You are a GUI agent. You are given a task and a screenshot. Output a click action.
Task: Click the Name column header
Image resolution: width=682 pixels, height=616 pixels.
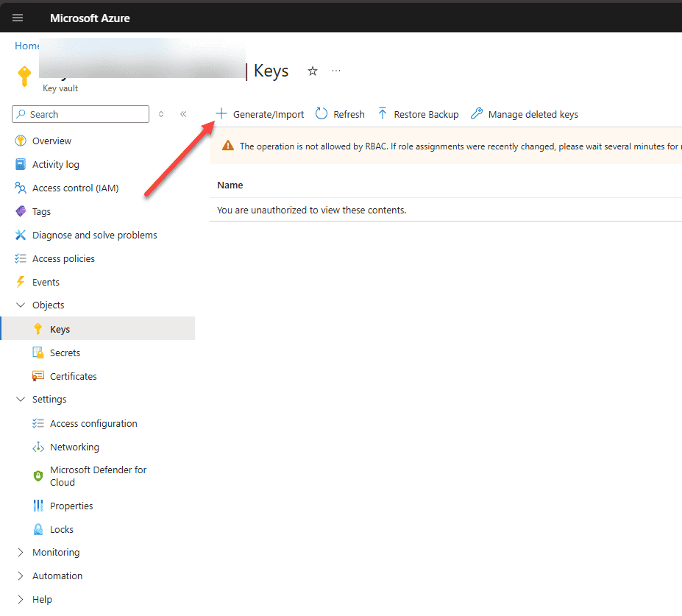pos(230,185)
